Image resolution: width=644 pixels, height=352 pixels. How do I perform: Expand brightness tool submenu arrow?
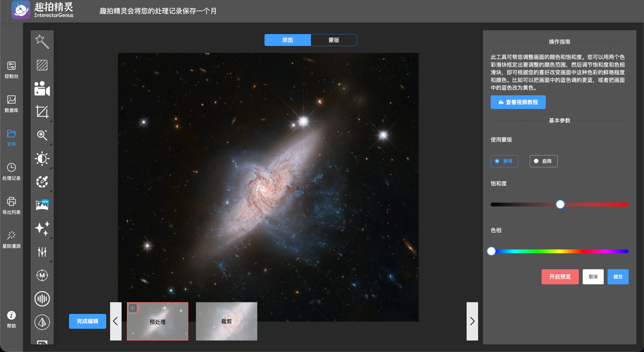tap(51, 168)
